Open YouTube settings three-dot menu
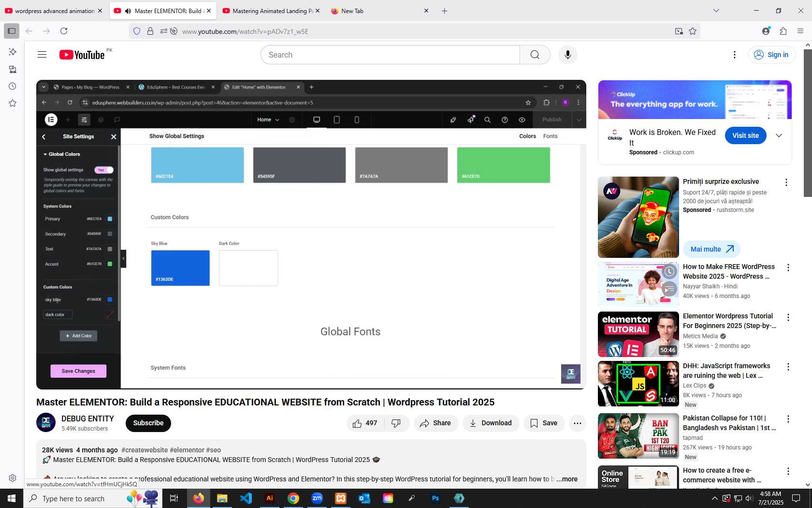The height and width of the screenshot is (508, 812). coord(735,55)
